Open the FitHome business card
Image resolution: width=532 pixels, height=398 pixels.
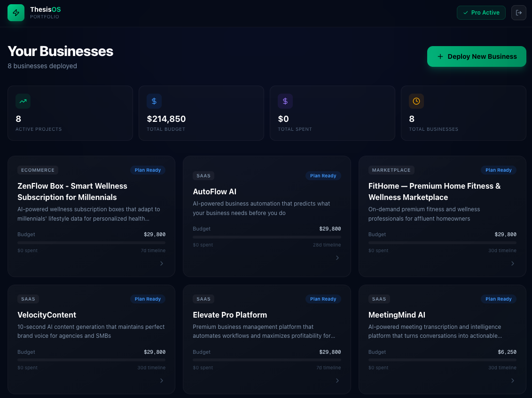442,216
